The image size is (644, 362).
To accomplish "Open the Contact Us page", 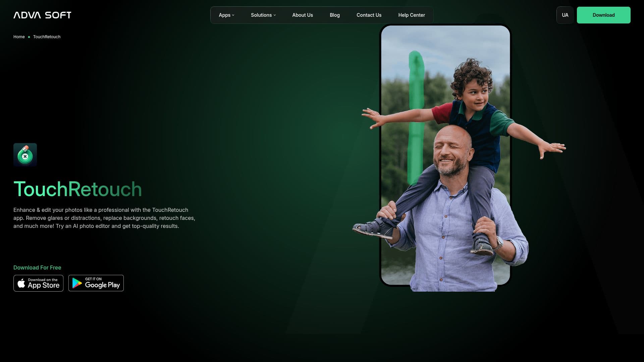I will point(369,15).
